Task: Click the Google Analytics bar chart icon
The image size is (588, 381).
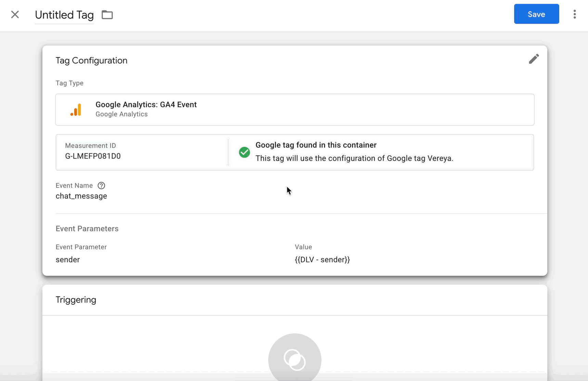Action: (76, 109)
